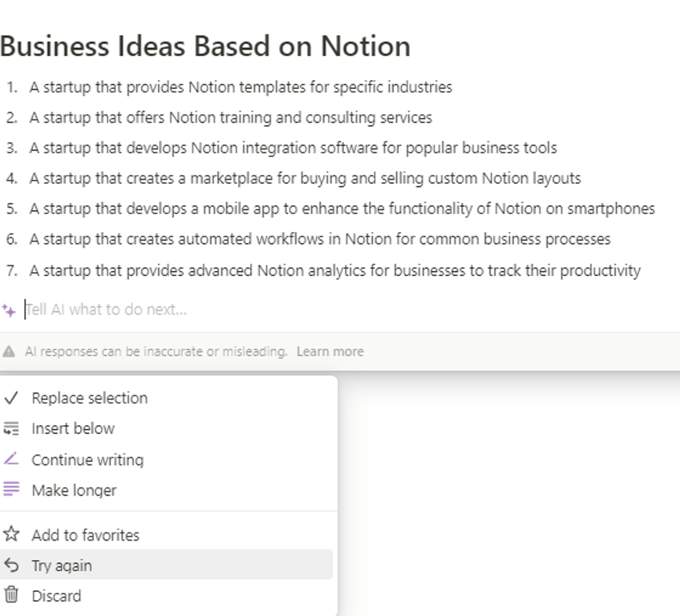
Task: Click the checkmark icon for Replace selection
Action: pos(11,398)
